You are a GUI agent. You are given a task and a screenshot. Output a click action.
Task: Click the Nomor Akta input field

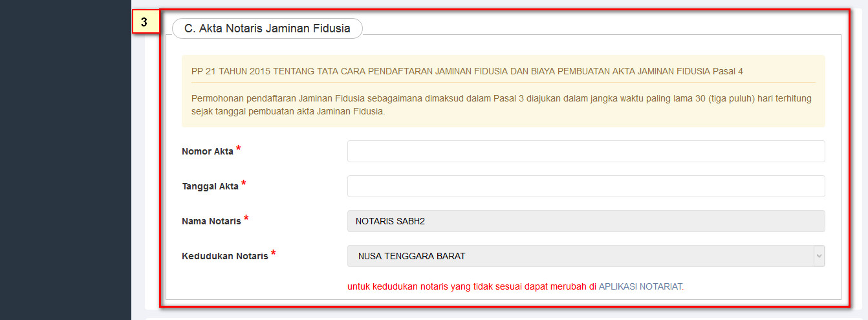(585, 151)
